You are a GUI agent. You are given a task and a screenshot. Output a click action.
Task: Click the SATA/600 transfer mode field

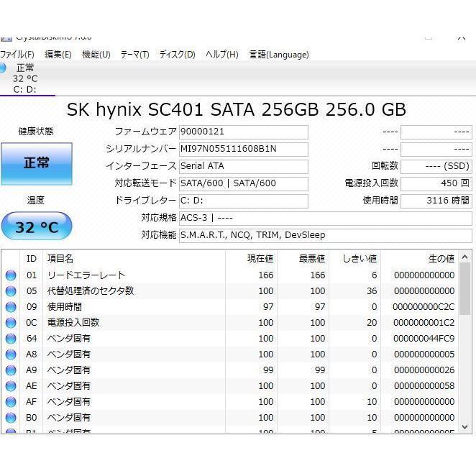[244, 183]
